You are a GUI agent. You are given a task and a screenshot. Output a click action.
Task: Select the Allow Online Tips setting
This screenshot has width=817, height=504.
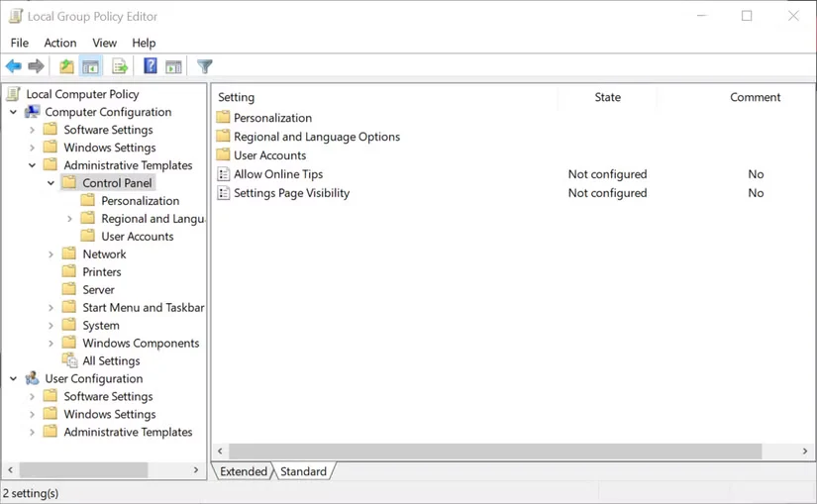coord(277,174)
